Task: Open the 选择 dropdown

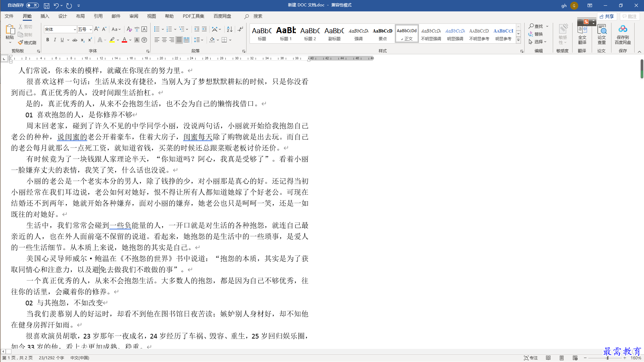Action: [538, 42]
